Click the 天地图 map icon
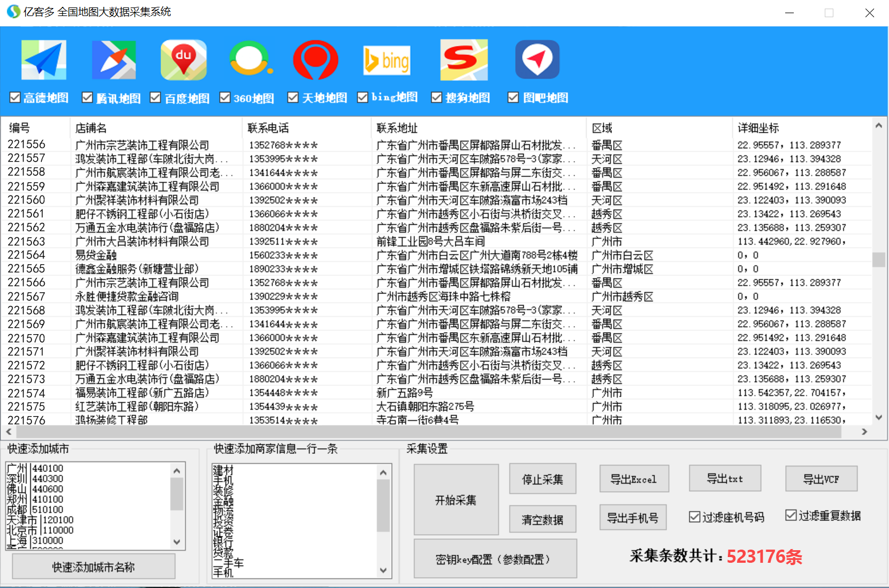 316,59
